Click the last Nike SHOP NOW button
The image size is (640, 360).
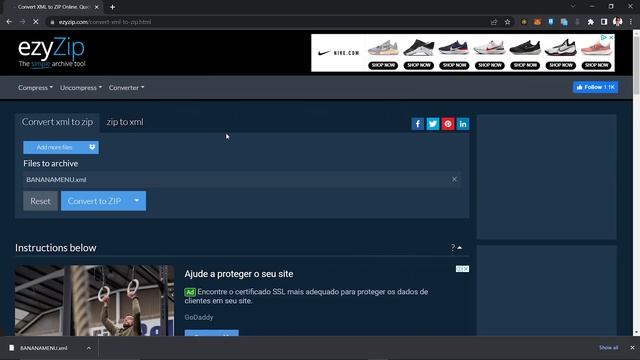pos(596,65)
